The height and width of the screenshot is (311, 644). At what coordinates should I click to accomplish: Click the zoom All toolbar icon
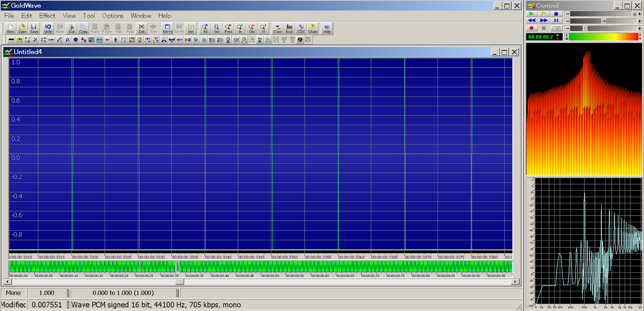pos(205,28)
